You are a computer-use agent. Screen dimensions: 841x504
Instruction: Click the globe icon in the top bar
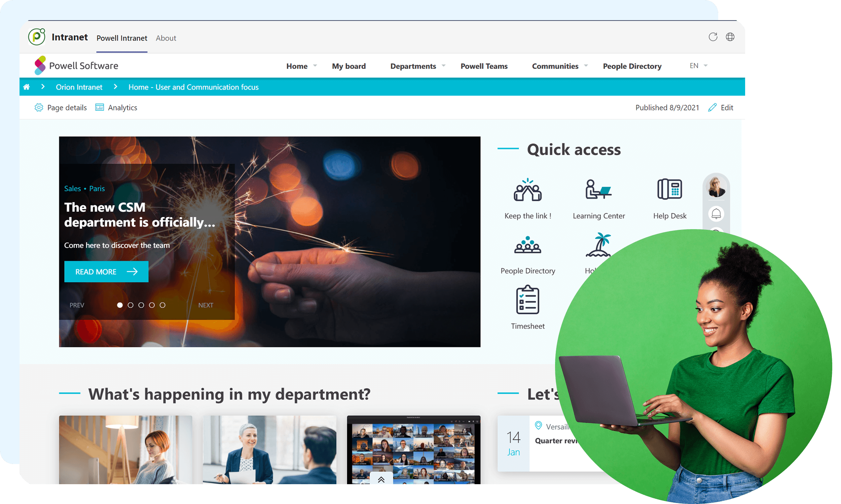(730, 37)
